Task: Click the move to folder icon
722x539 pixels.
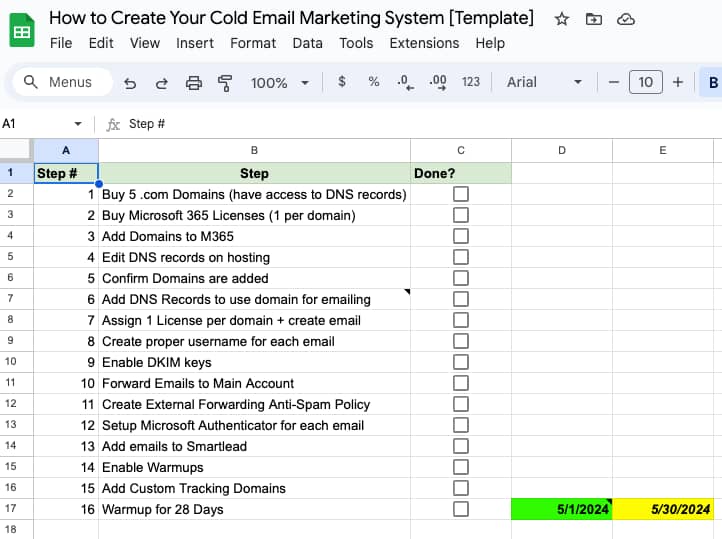Action: pos(594,19)
